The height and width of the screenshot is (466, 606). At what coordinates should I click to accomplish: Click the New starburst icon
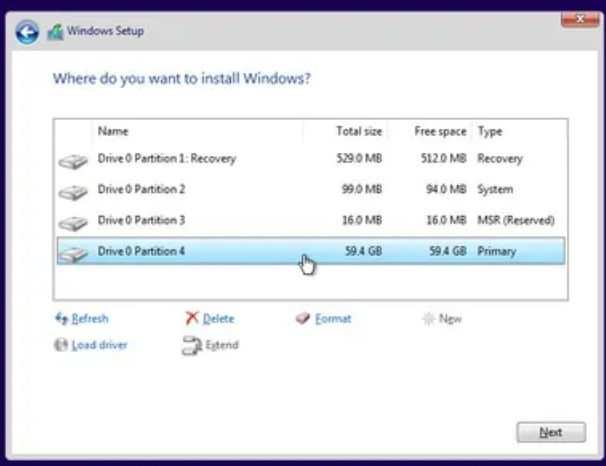(429, 319)
